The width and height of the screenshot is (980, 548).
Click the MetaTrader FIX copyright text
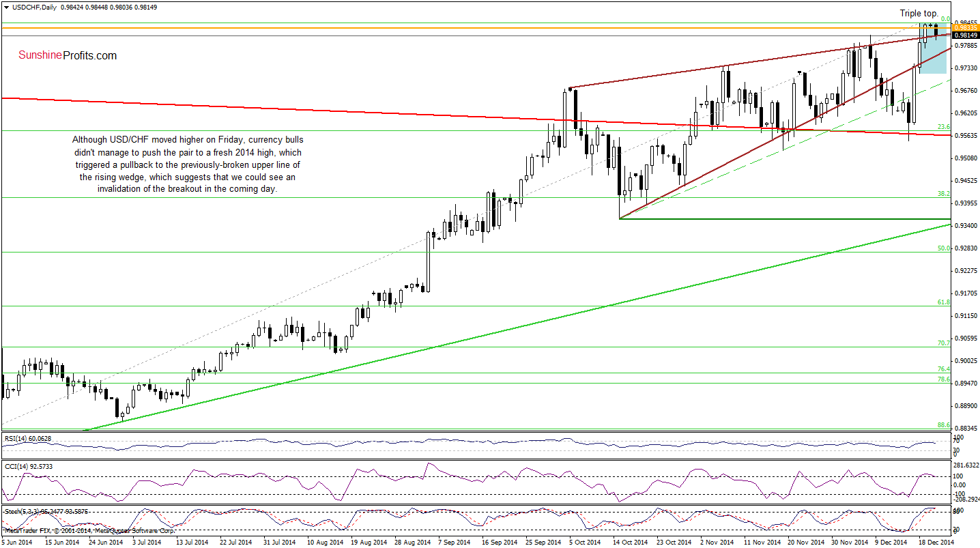[89, 530]
